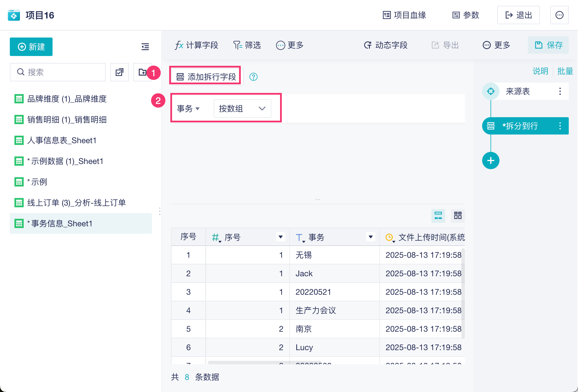Open the 序号 column header dropdown arrow
578x392 pixels.
tap(280, 237)
